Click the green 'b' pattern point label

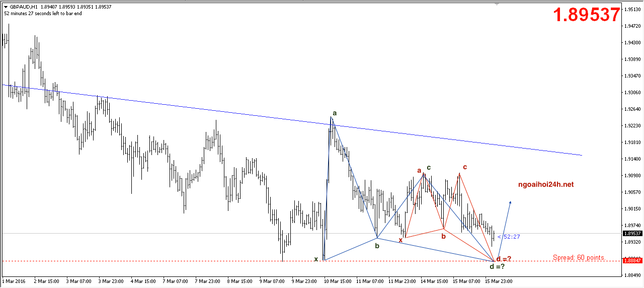tap(377, 246)
